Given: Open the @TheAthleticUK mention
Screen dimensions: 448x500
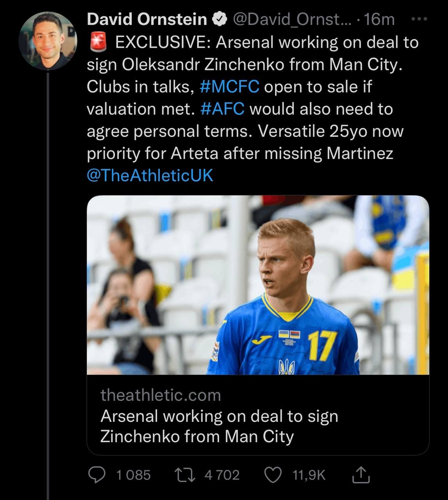Looking at the screenshot, I should click(150, 175).
